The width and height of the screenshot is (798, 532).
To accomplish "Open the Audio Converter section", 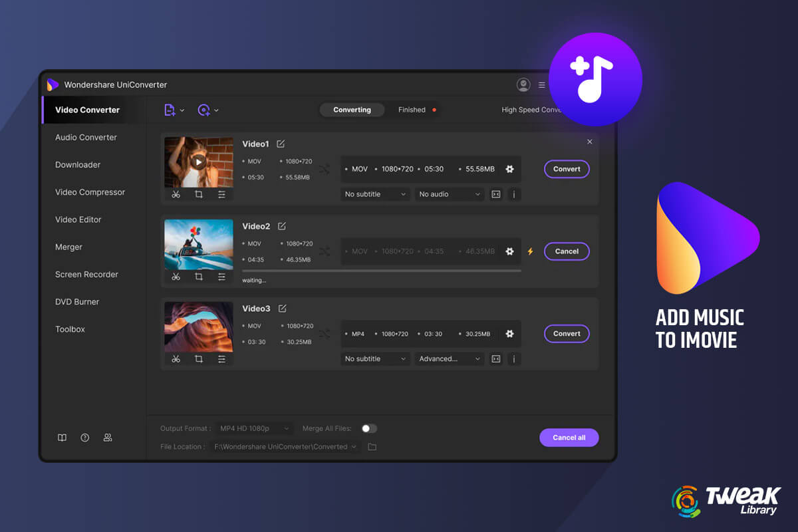I will tap(85, 137).
